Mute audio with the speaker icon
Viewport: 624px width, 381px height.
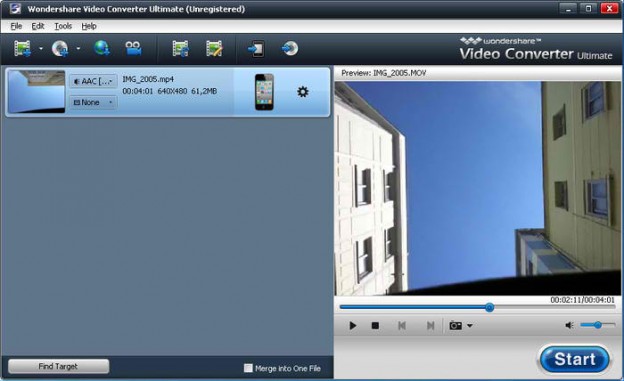click(569, 325)
